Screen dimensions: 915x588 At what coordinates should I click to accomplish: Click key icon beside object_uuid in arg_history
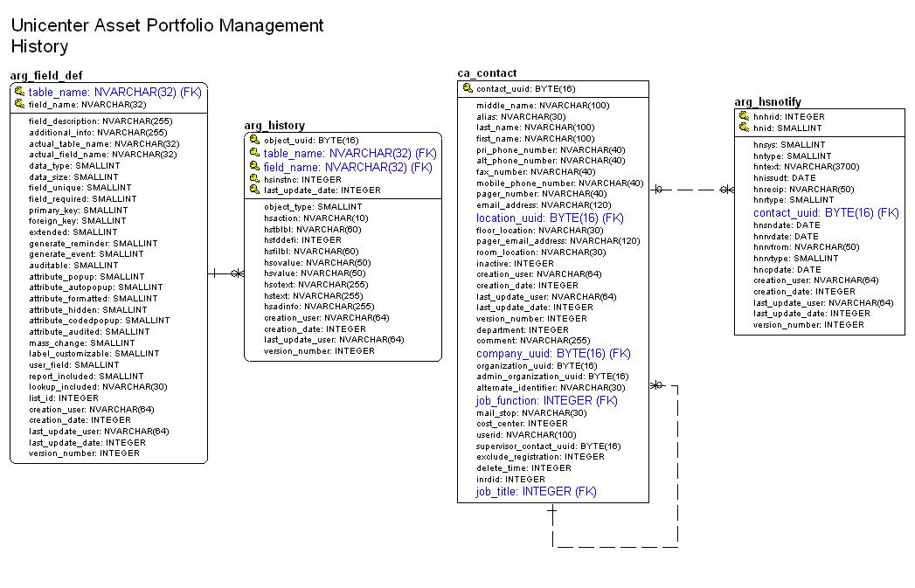[x=254, y=140]
